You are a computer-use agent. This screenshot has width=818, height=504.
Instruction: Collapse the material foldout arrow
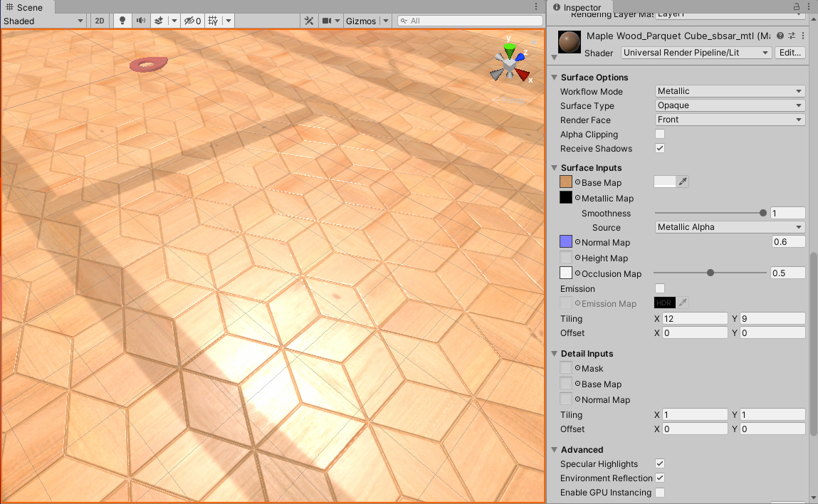pyautogui.click(x=554, y=58)
